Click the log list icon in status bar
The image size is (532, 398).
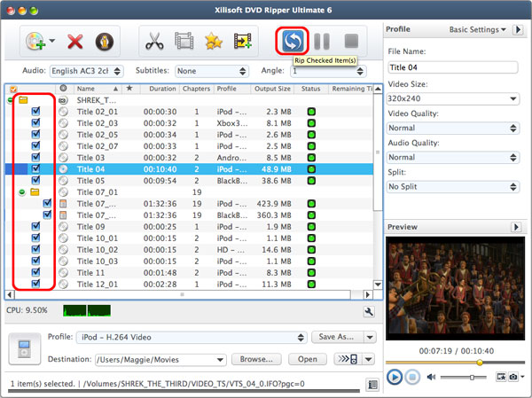pos(372,385)
